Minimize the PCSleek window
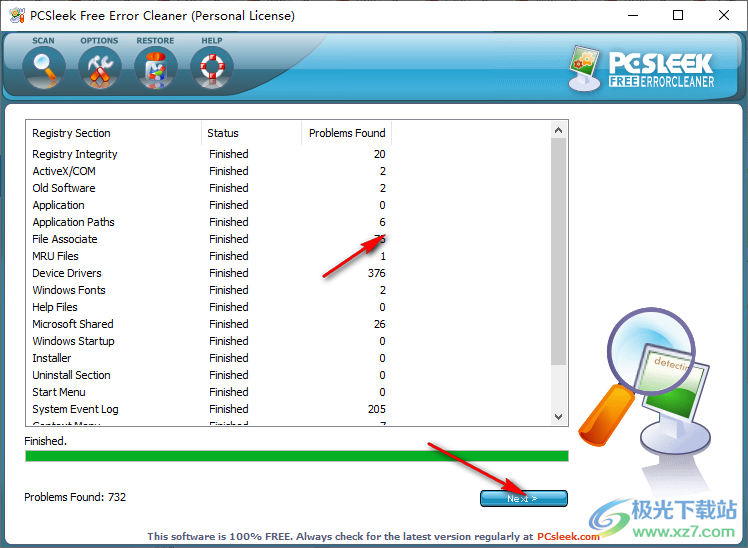The width and height of the screenshot is (748, 548). [633, 15]
